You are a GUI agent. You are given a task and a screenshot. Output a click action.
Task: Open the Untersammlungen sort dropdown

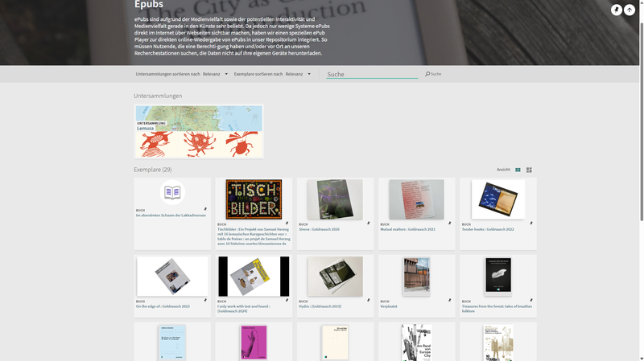click(x=215, y=74)
